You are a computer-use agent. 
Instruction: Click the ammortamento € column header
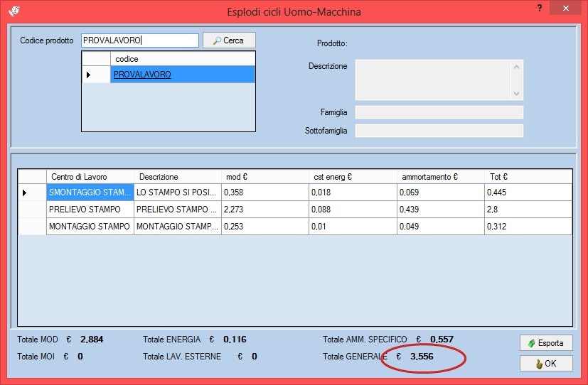point(440,177)
